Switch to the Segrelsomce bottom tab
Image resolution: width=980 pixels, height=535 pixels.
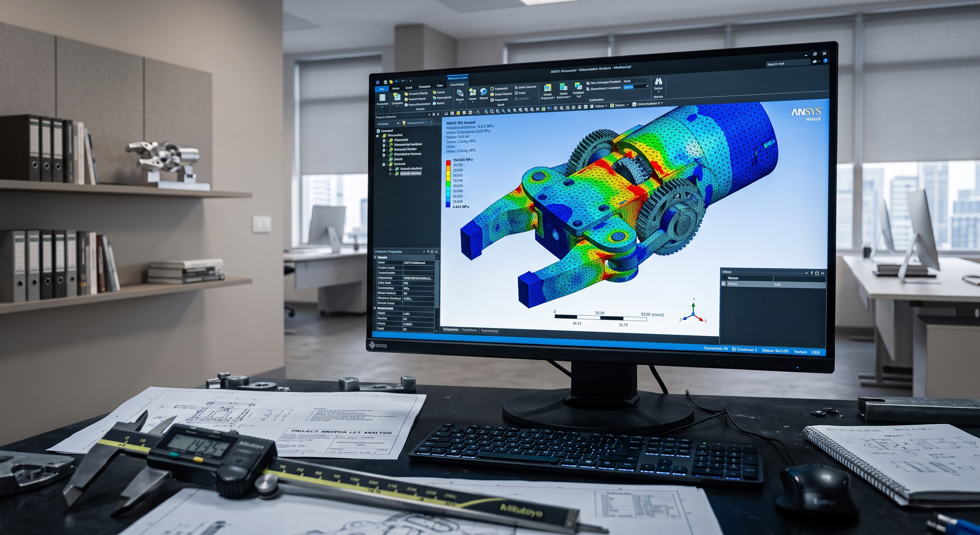489,331
